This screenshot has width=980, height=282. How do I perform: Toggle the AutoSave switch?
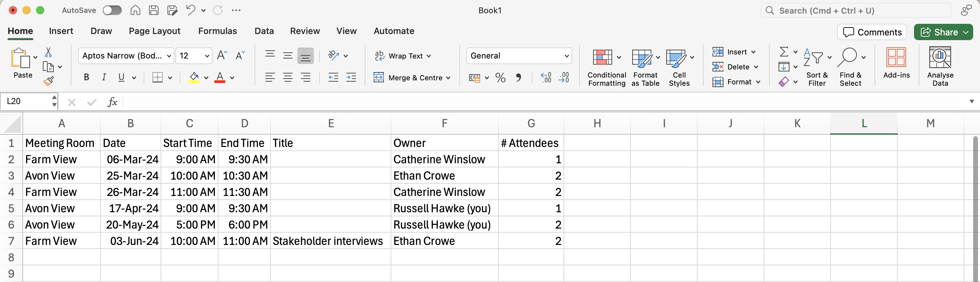112,10
